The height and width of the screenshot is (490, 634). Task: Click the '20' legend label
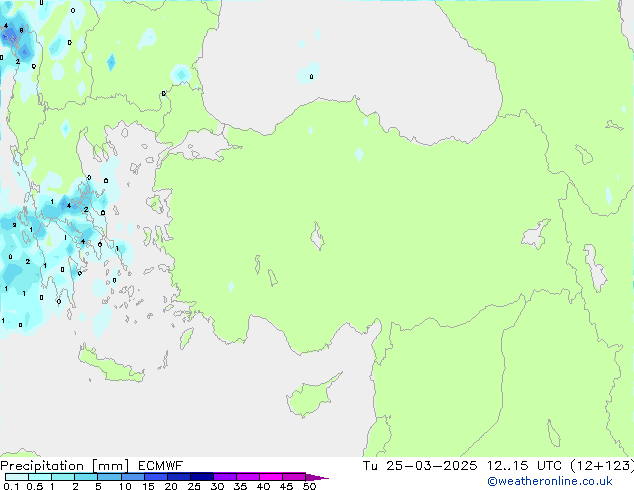pos(171,486)
